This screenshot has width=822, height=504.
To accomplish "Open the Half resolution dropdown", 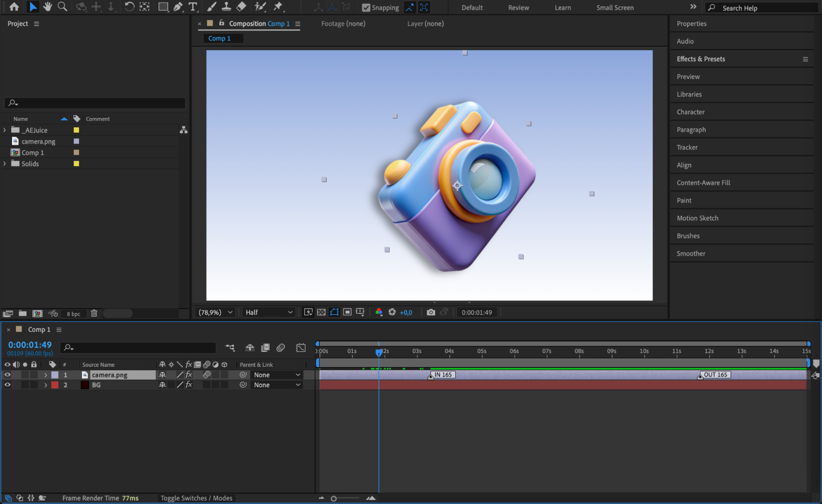I will (269, 312).
